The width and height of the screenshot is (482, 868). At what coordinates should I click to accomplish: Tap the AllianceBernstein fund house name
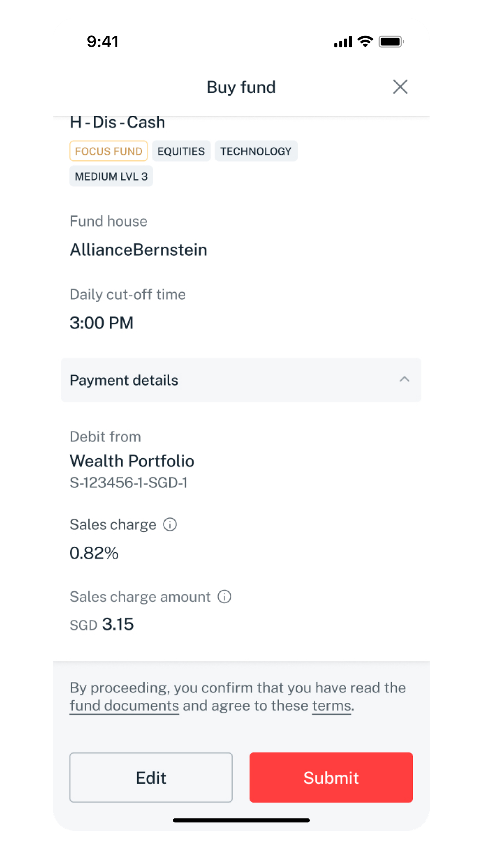pos(138,250)
